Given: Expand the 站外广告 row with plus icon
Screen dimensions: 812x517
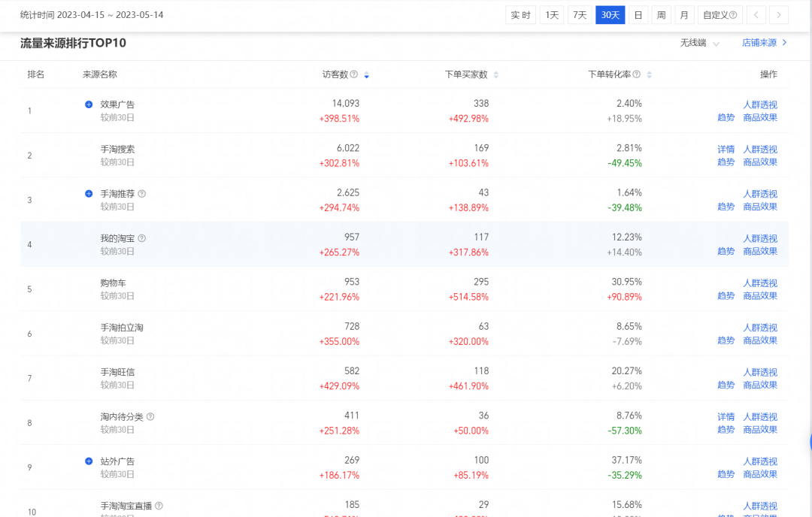Looking at the screenshot, I should [89, 461].
